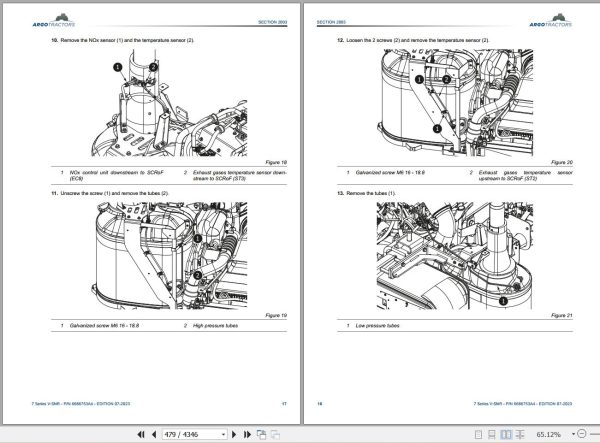Click Figure 19 high pressure tubes diagram

170,255
